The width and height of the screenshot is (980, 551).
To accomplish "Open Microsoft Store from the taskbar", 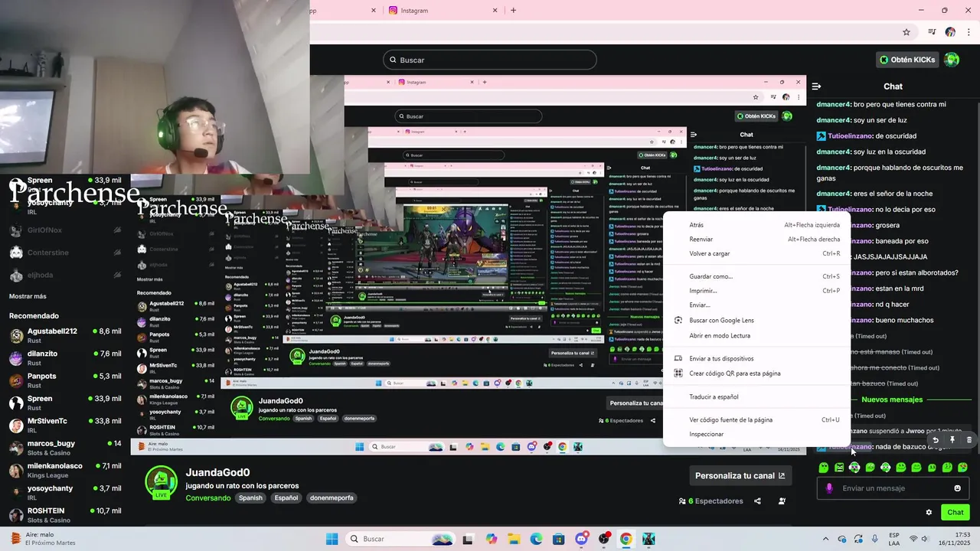I will [559, 539].
